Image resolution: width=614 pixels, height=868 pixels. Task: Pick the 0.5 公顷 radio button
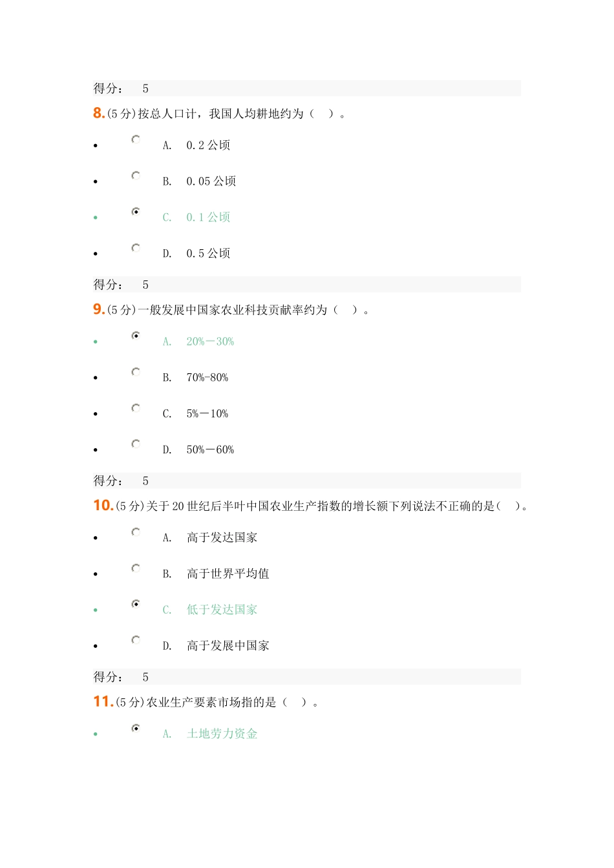(x=136, y=248)
